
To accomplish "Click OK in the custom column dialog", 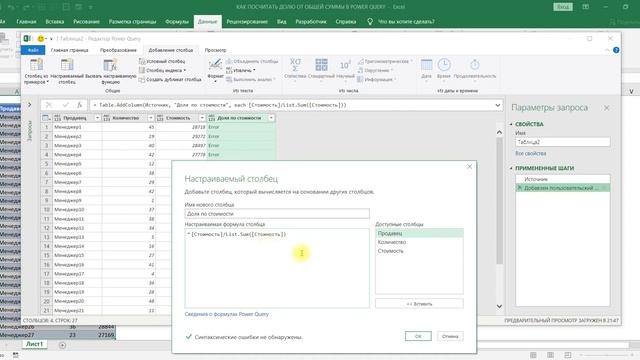I will tap(418, 336).
